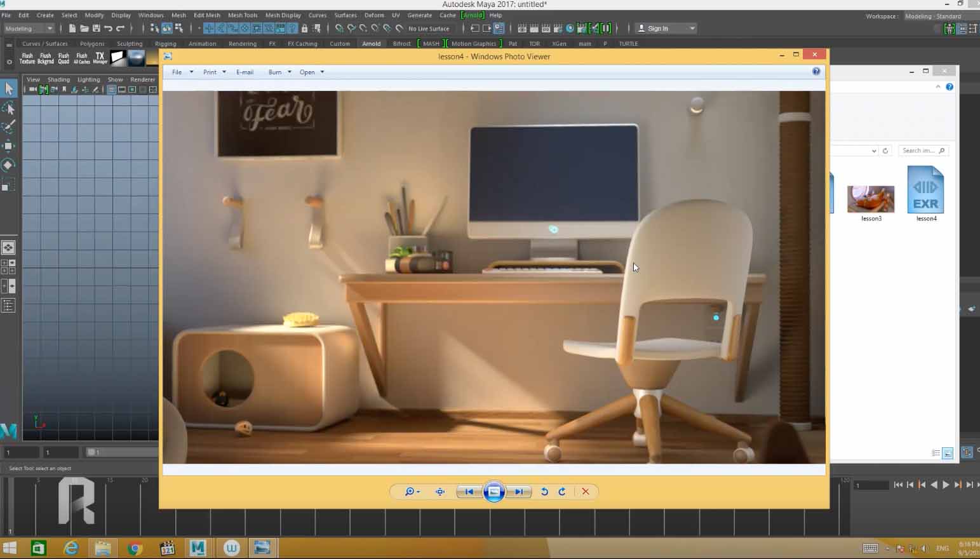Show the next photo in viewer
The width and height of the screenshot is (980, 559).
pos(519,492)
